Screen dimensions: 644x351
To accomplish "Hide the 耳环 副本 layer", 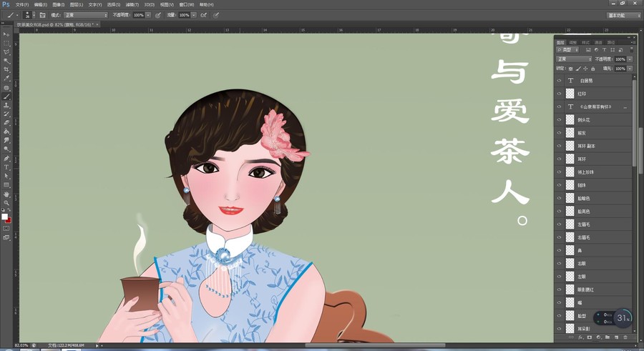I will click(559, 146).
